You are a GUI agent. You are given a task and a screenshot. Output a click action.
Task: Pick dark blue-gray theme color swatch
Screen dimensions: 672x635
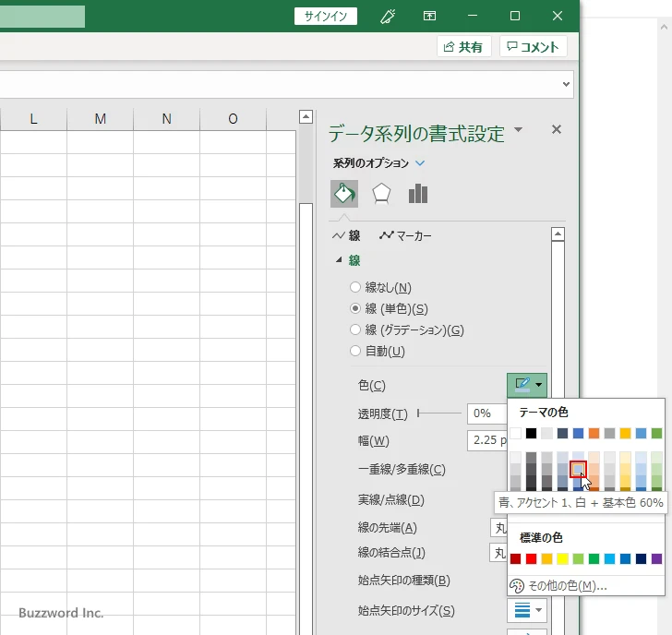click(562, 433)
